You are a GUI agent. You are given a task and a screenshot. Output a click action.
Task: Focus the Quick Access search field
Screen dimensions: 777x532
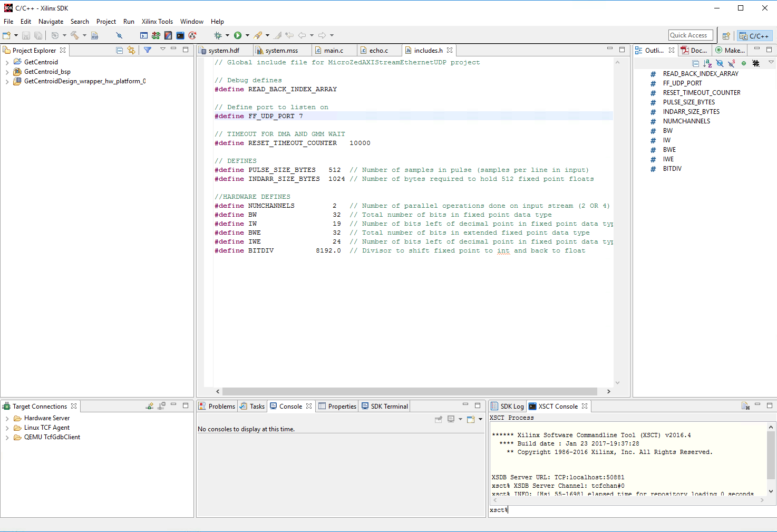(x=691, y=35)
